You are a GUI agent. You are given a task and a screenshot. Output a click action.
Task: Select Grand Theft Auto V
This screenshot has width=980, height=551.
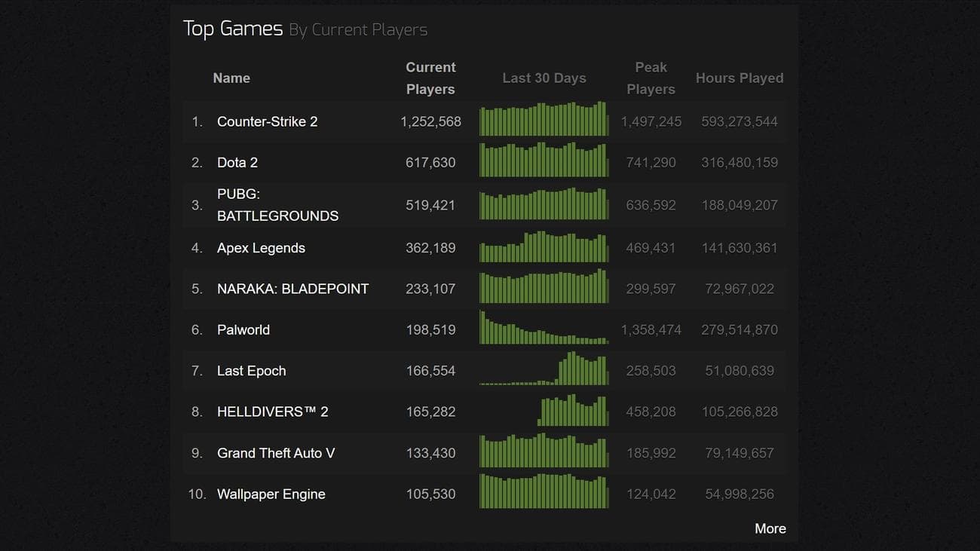(275, 452)
